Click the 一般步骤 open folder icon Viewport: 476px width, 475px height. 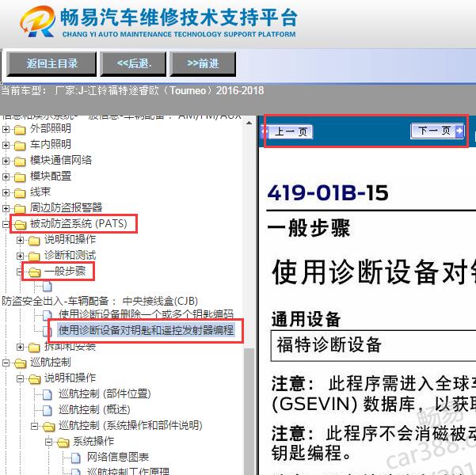[34, 272]
